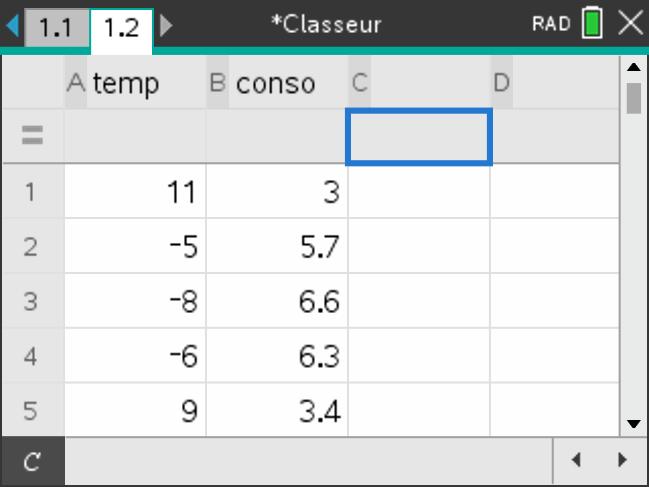
Task: Select column B header conso
Action: tap(277, 84)
